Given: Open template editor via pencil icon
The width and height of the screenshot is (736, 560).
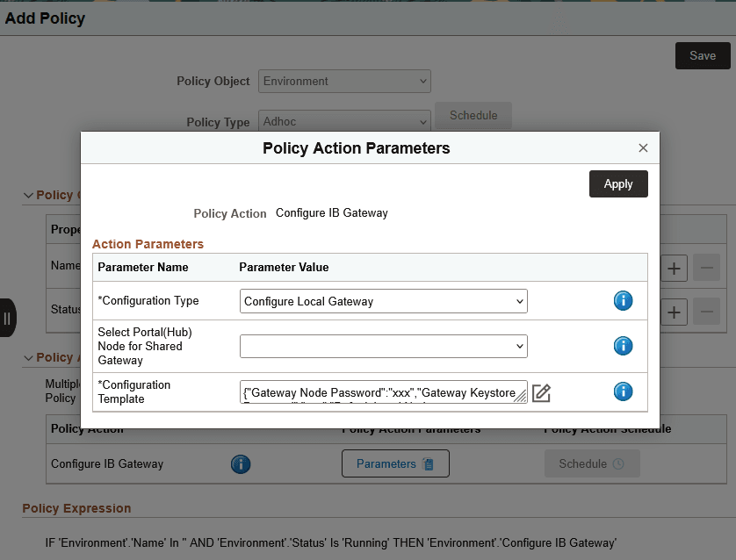Looking at the screenshot, I should click(x=541, y=393).
